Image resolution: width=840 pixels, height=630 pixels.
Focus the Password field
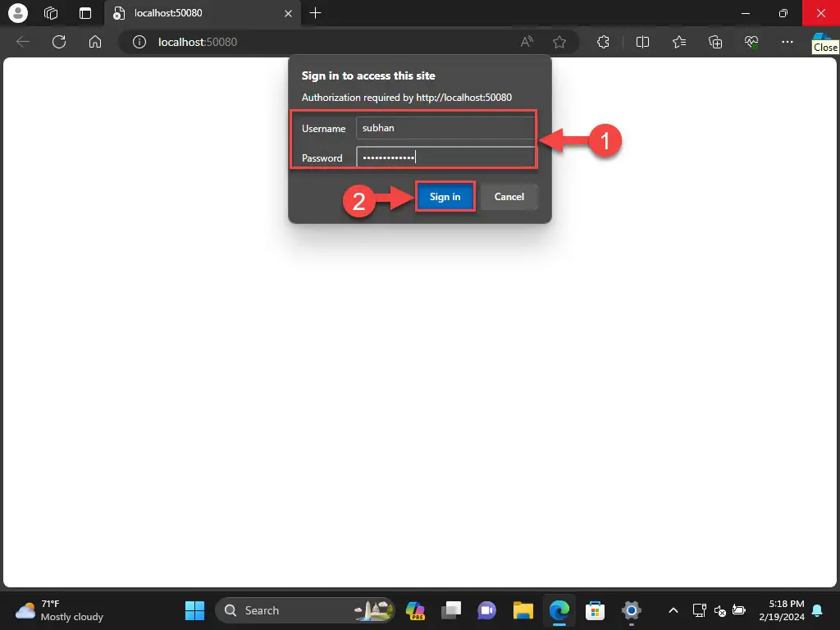[445, 157]
